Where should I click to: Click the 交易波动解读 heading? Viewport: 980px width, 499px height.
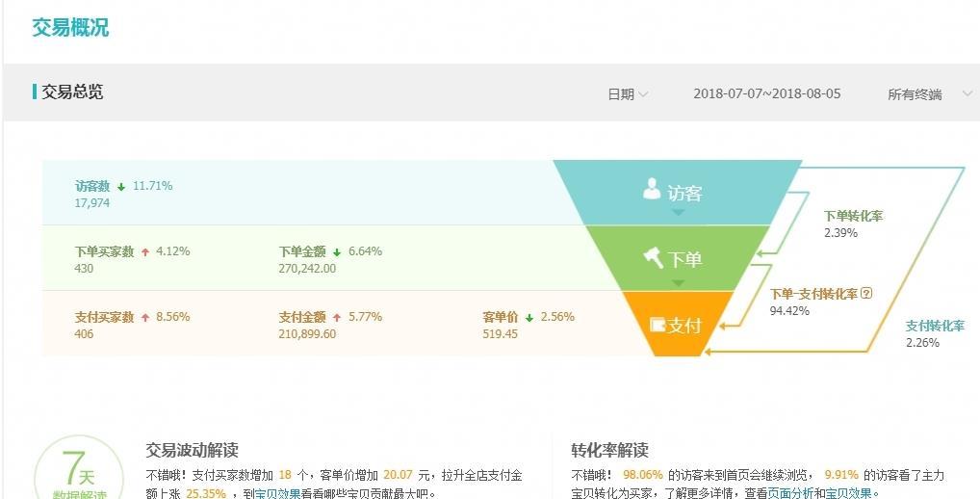(x=192, y=450)
